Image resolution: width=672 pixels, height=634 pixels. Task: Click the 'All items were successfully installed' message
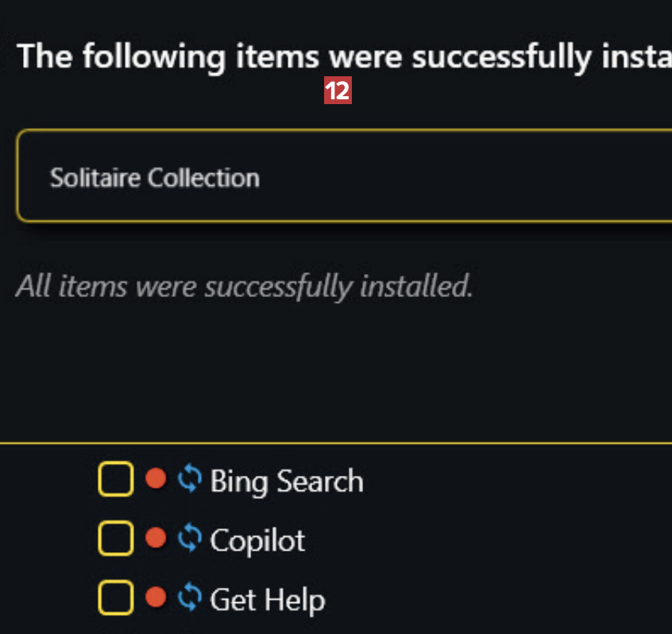pyautogui.click(x=244, y=286)
